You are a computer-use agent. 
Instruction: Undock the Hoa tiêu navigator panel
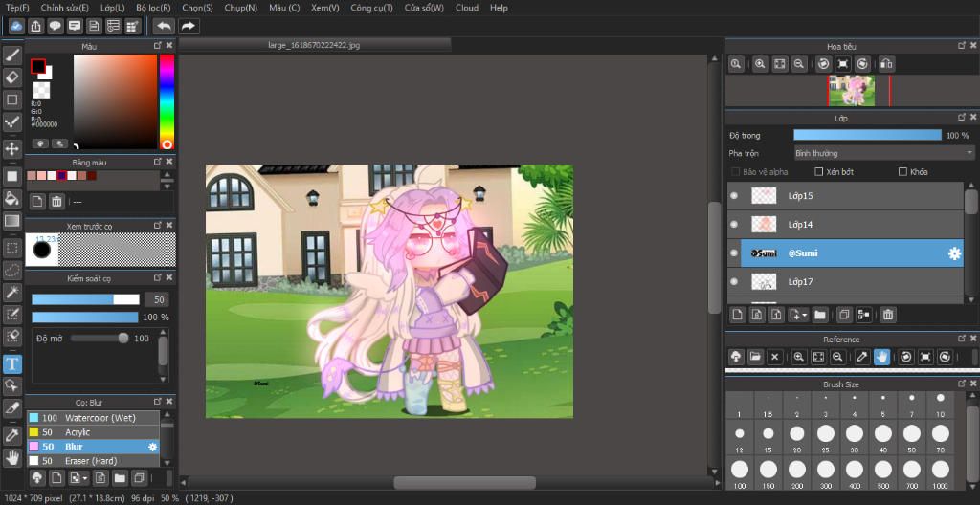click(x=961, y=46)
